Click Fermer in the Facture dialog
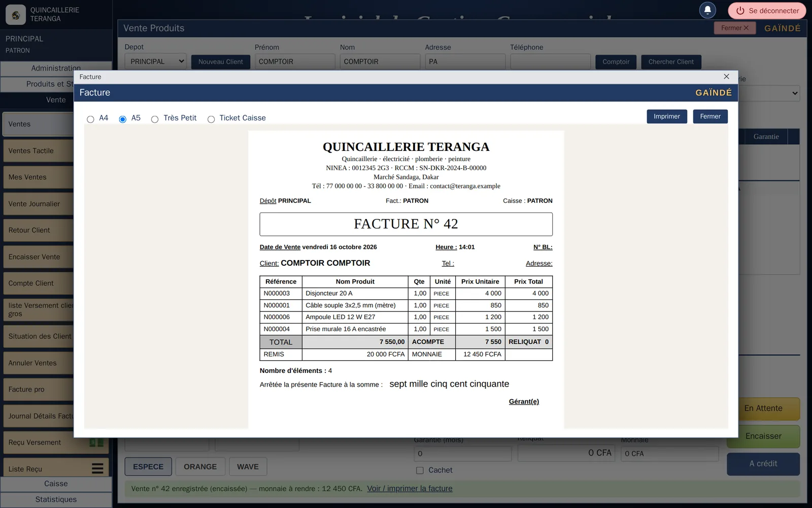The width and height of the screenshot is (812, 508). [710, 116]
